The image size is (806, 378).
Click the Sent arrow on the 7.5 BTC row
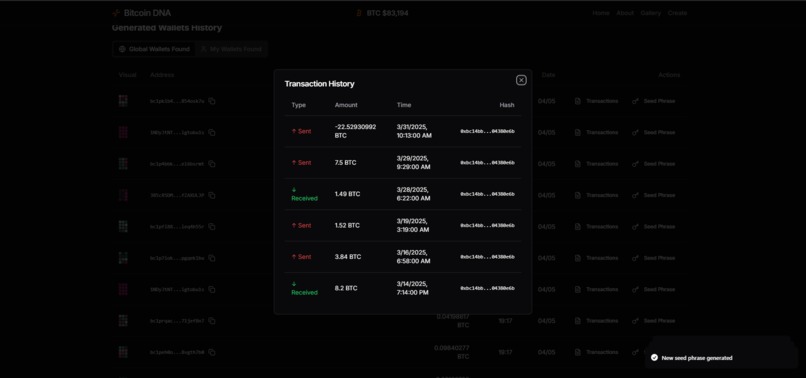click(294, 163)
